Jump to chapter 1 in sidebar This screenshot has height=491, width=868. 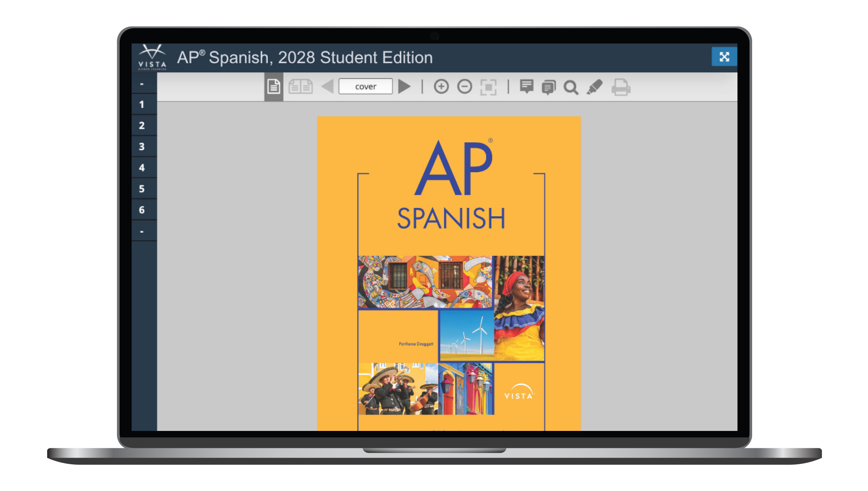pos(144,105)
